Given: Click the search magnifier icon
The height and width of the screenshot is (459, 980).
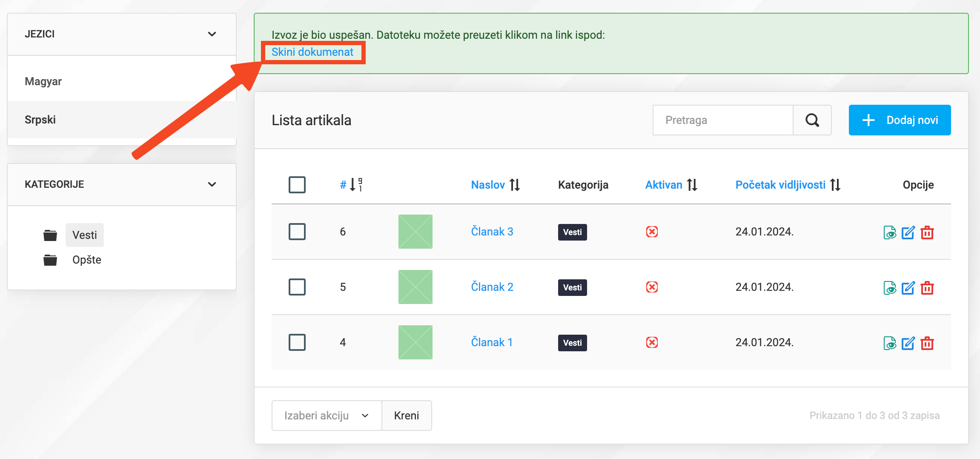Looking at the screenshot, I should coord(812,120).
